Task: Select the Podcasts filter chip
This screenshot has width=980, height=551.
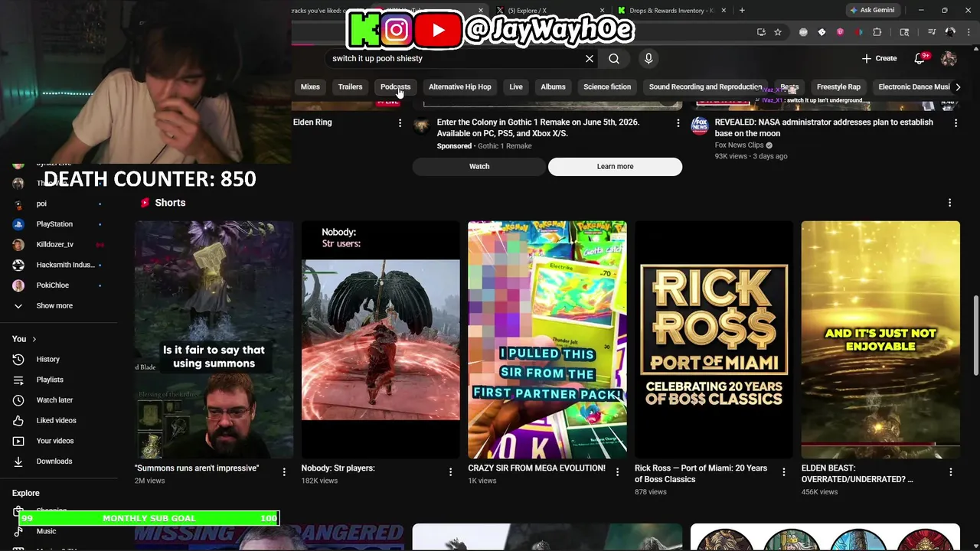Action: tap(395, 86)
